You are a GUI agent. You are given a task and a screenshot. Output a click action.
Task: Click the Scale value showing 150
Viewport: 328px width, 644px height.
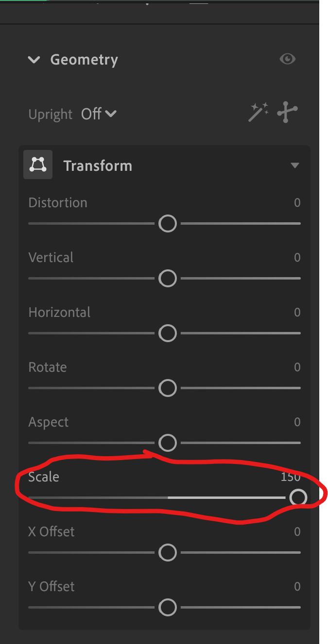290,477
